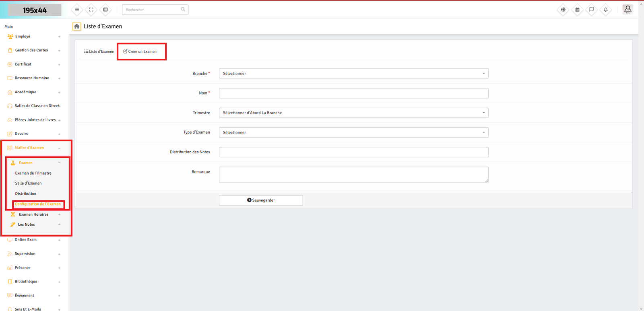644x311 pixels.
Task: Open the Trimestre dropdown
Action: tap(353, 113)
